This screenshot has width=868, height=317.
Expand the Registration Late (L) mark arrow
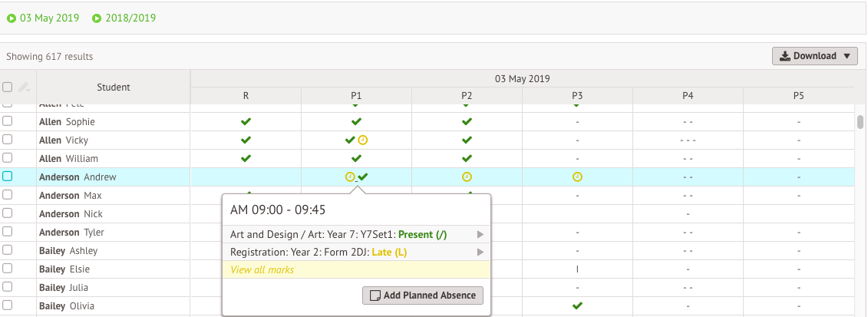click(x=480, y=253)
